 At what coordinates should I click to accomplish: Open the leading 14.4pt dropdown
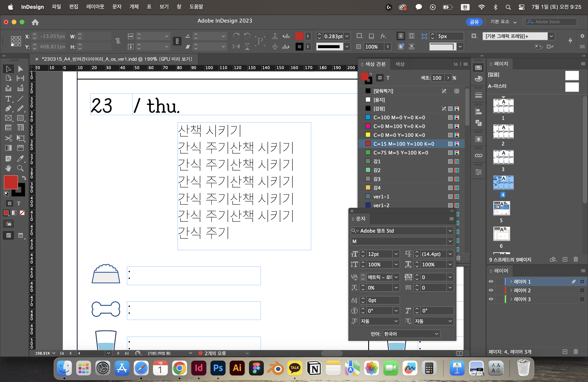(450, 254)
